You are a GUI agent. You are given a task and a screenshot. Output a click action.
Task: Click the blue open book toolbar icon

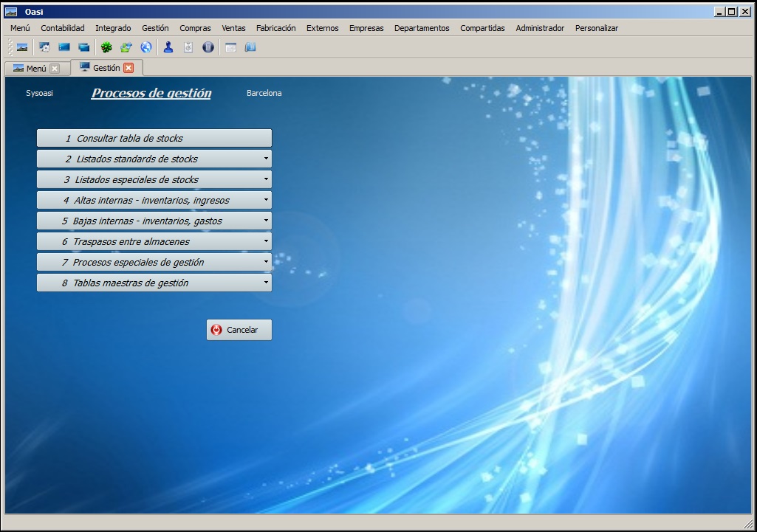pos(250,47)
